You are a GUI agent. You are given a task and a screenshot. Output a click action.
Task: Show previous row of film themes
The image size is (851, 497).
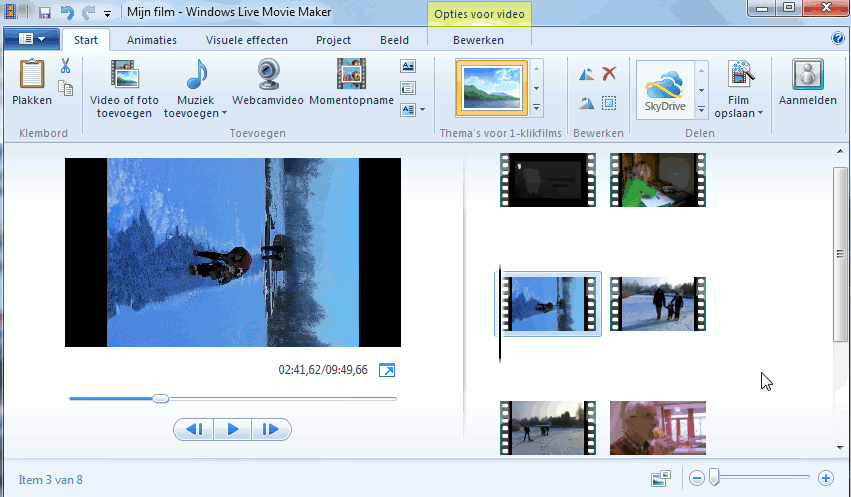[536, 69]
